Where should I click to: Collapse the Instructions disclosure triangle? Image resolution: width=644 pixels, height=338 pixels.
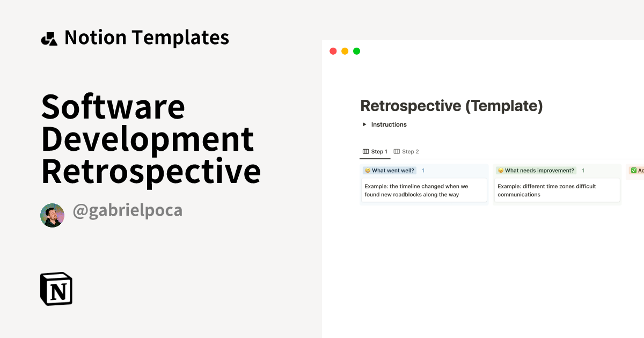364,124
